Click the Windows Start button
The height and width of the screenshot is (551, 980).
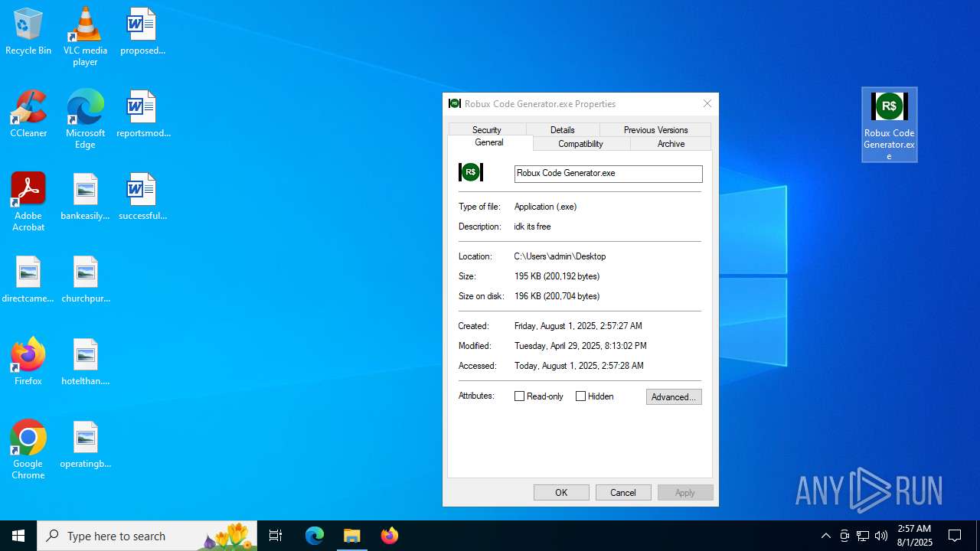[18, 536]
